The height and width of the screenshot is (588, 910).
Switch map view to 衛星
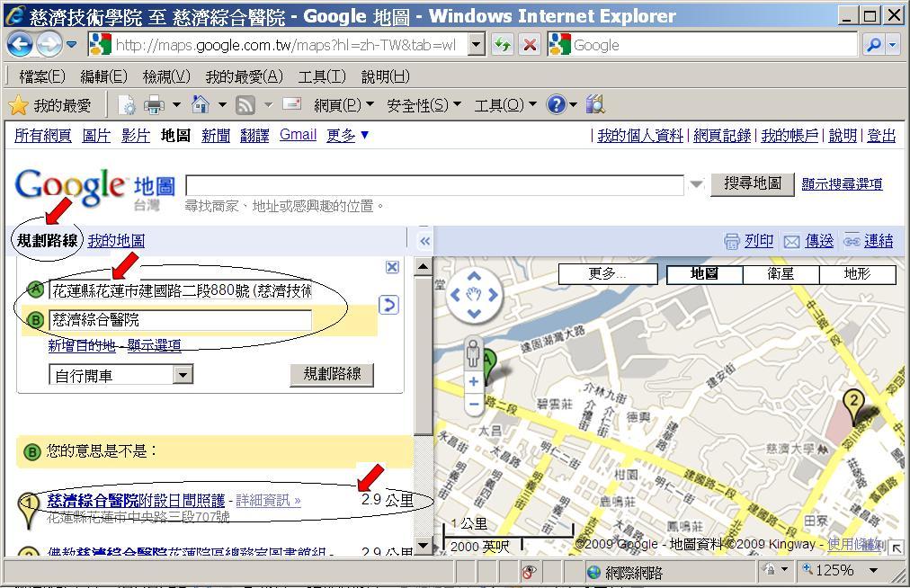click(781, 274)
